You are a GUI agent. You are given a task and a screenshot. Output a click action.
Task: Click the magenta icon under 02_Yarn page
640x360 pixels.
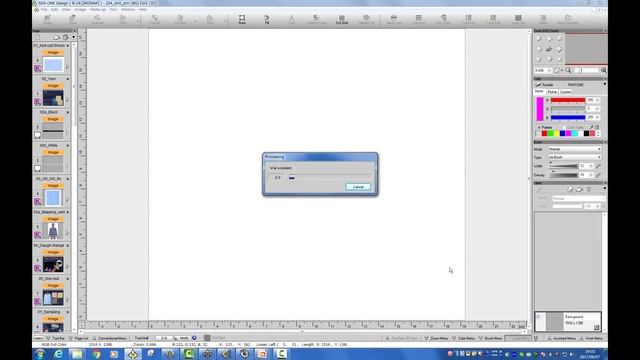pyautogui.click(x=38, y=102)
